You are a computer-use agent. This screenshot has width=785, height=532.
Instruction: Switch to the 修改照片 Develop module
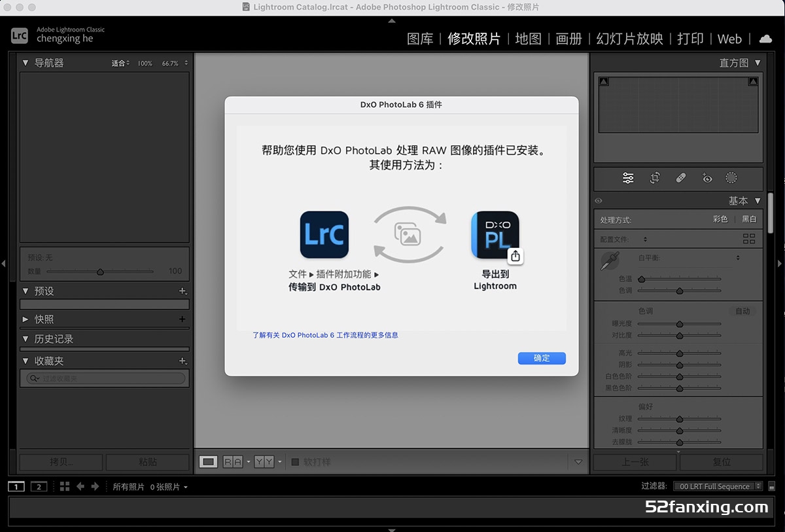[474, 39]
